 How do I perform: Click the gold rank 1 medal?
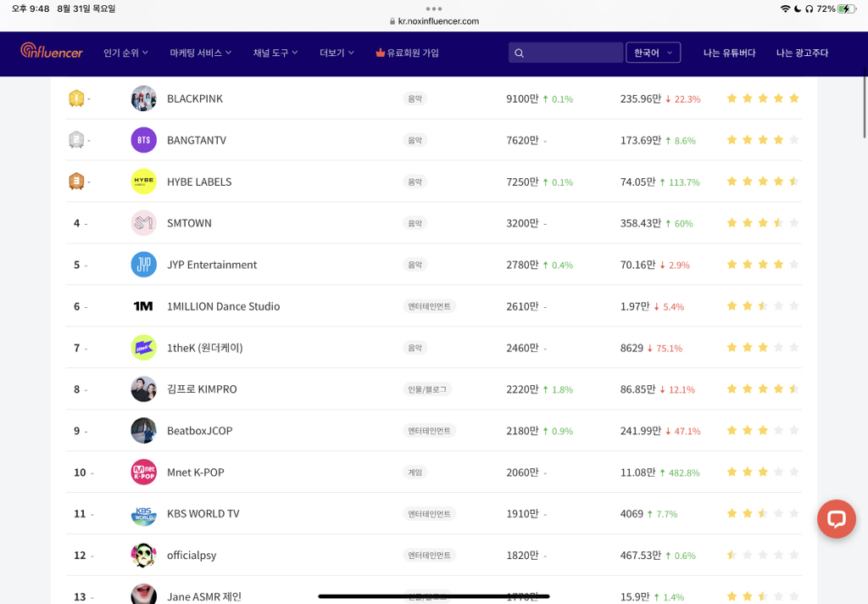click(x=76, y=98)
